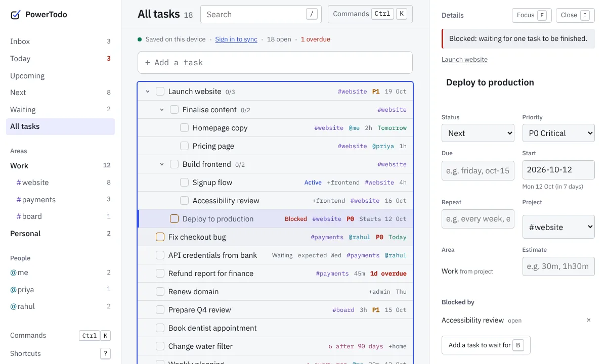The width and height of the screenshot is (607, 364).
Task: Open the Launch website link in Details
Action: coord(464,60)
